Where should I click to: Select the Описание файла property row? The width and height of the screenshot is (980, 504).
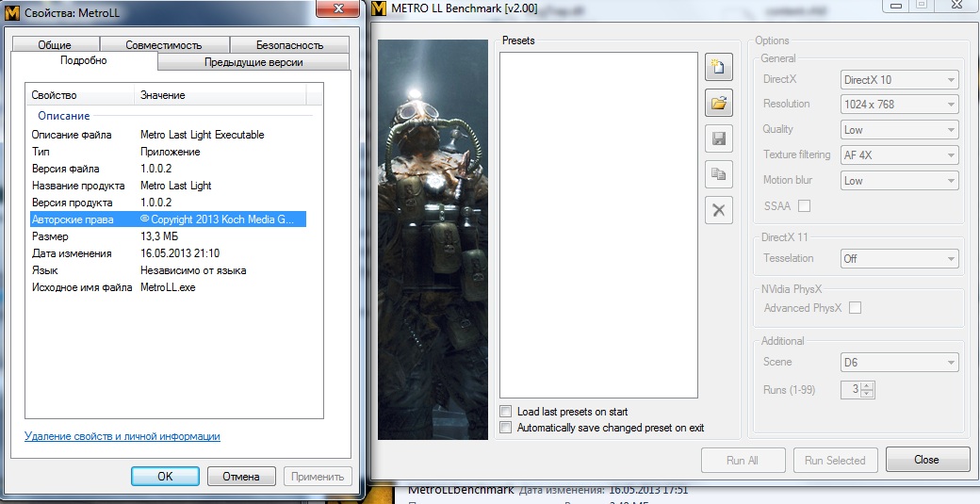(x=168, y=135)
